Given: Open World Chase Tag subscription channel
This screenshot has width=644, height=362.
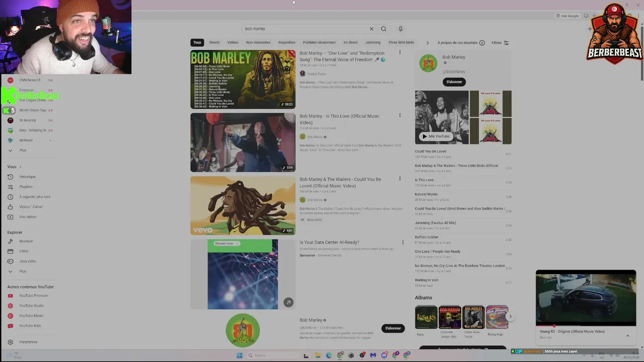Looking at the screenshot, I should point(32,110).
